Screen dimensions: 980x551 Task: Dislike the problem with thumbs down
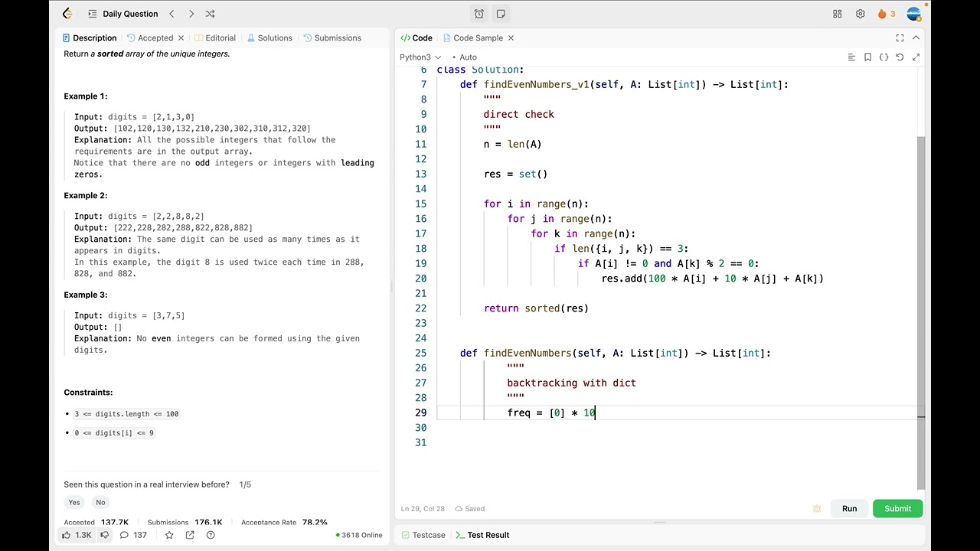pyautogui.click(x=105, y=535)
